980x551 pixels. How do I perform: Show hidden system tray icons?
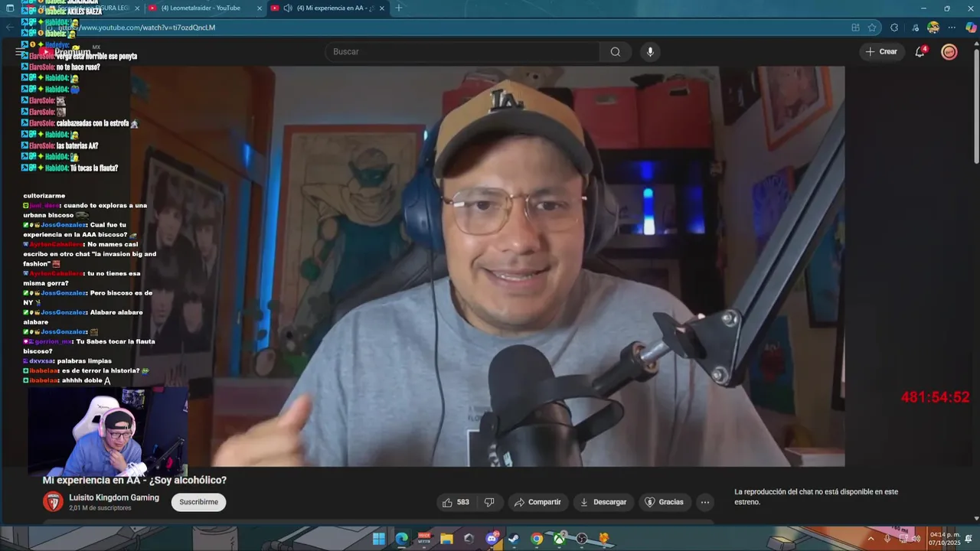coord(870,539)
